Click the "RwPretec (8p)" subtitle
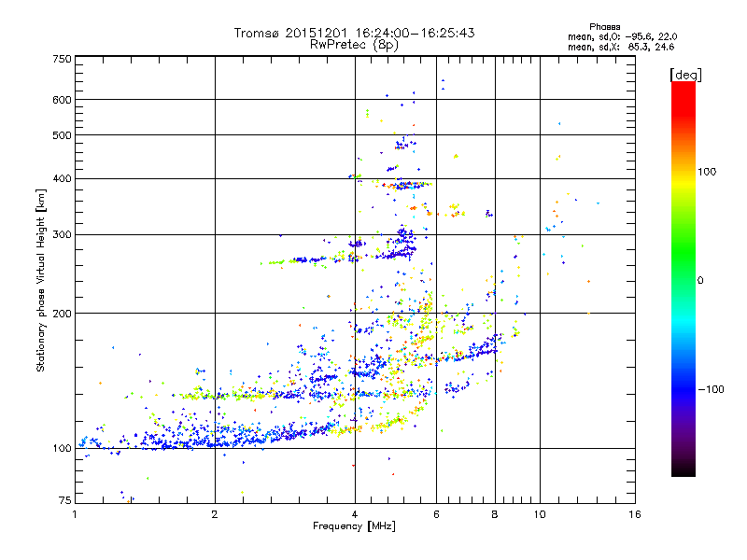 coord(354,45)
